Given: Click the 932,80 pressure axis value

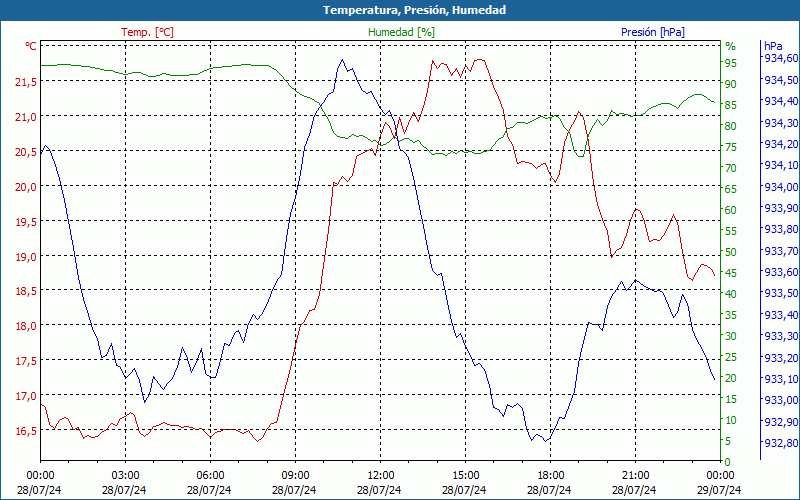Looking at the screenshot, I should pyautogui.click(x=781, y=442).
